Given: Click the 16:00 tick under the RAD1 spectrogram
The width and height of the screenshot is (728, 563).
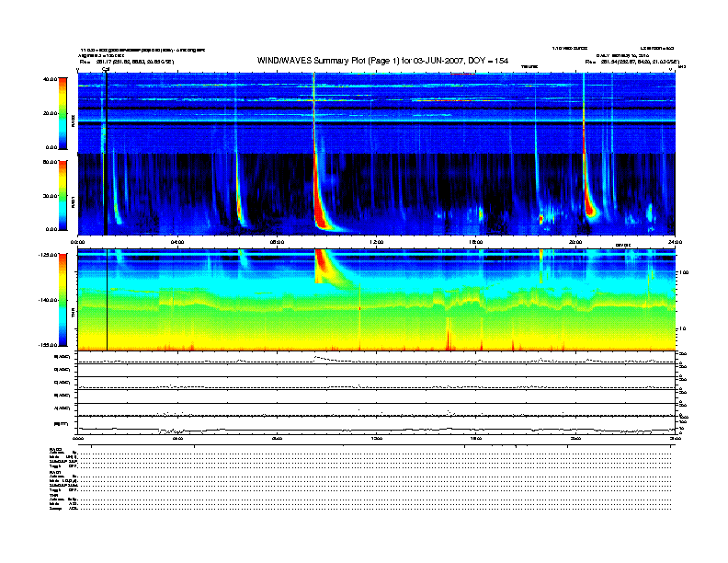Looking at the screenshot, I should pos(476,242).
